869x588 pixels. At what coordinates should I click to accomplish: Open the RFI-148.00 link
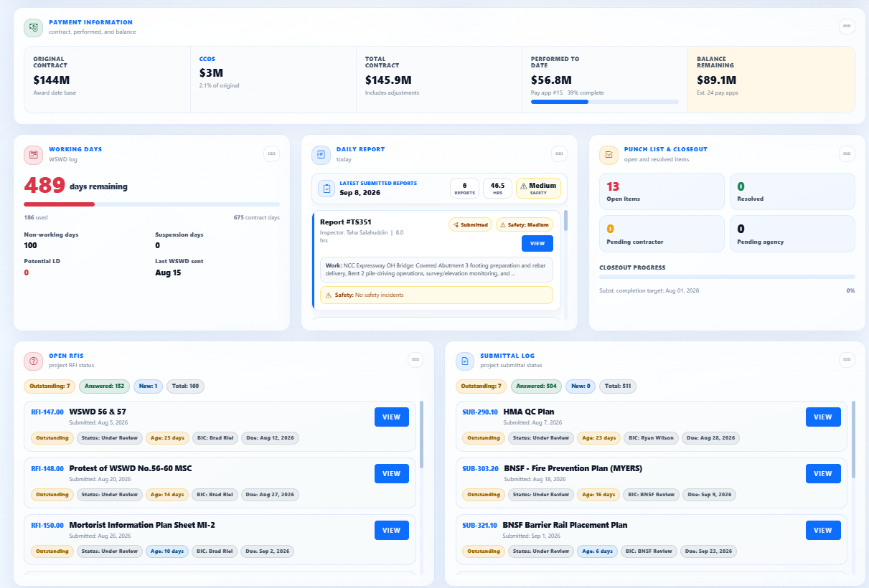[x=47, y=469]
